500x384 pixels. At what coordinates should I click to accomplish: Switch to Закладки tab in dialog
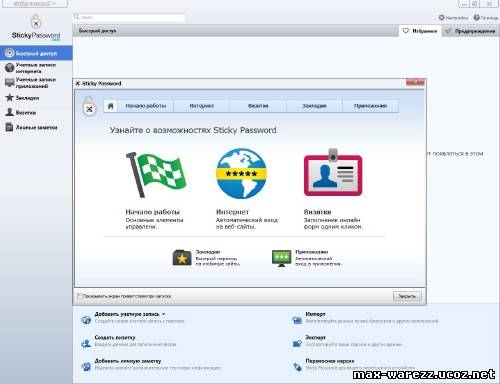pyautogui.click(x=314, y=106)
